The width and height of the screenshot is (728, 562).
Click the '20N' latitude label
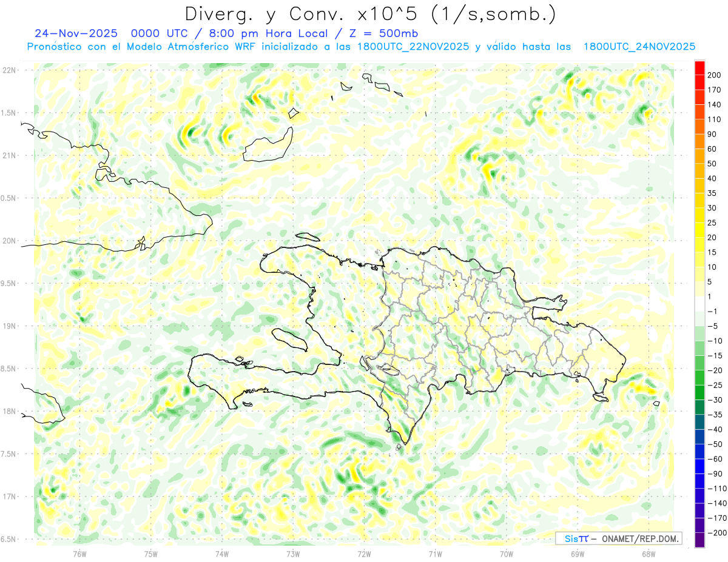tap(9, 241)
